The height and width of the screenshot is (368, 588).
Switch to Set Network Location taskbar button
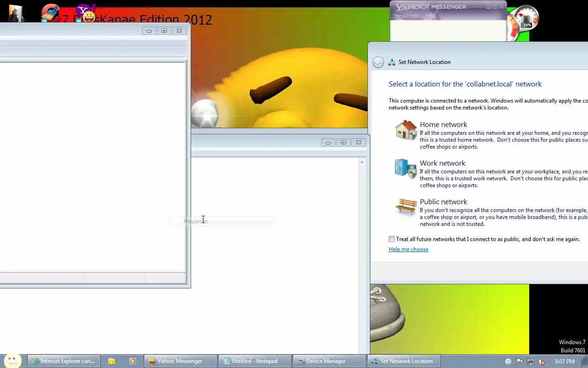[x=404, y=361]
